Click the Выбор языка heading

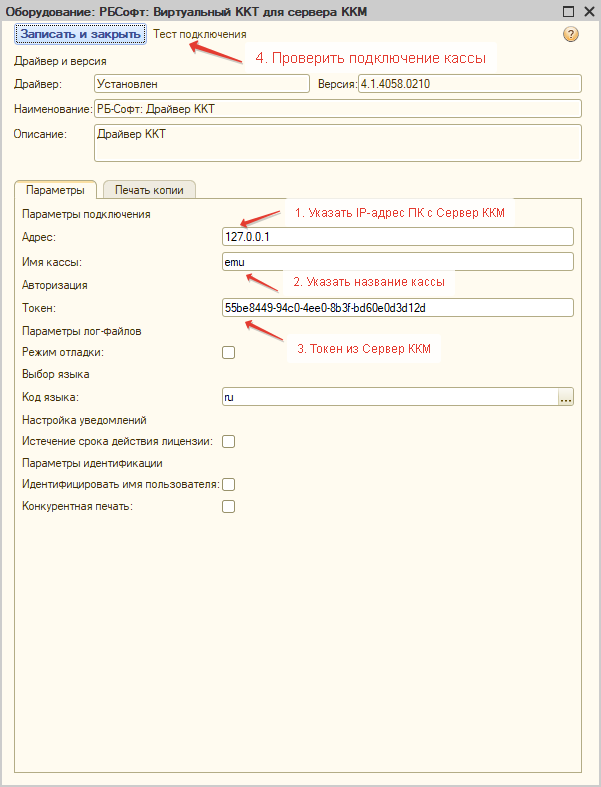(x=56, y=374)
